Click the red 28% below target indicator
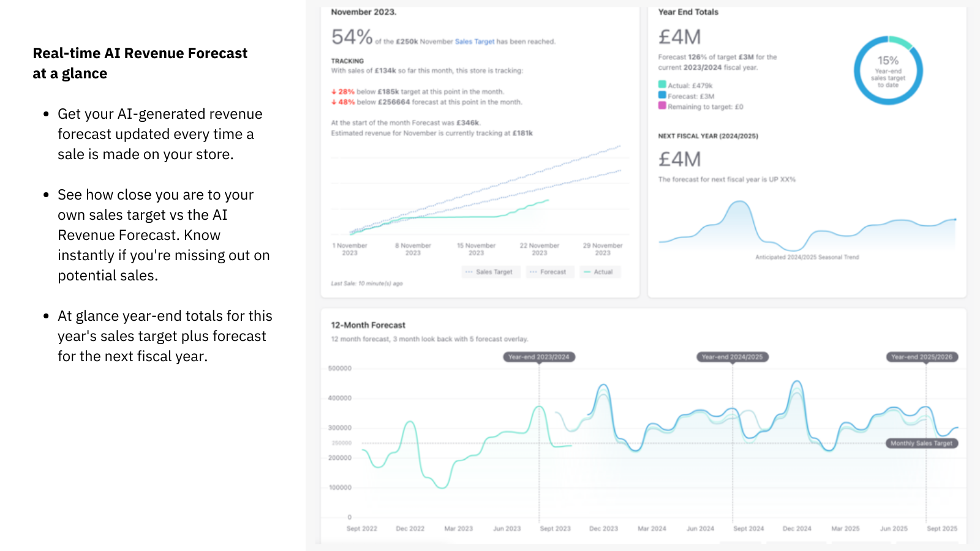The height and width of the screenshot is (551, 980). pyautogui.click(x=343, y=92)
